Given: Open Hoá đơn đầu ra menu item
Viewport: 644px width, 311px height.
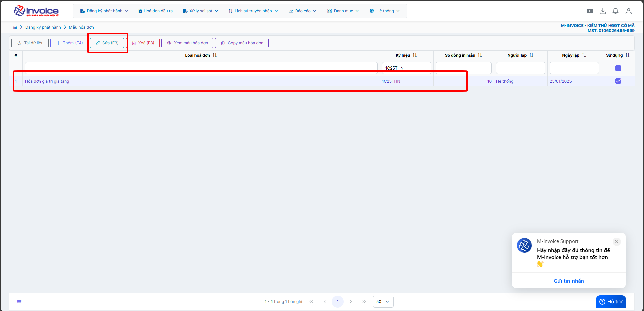Looking at the screenshot, I should click(155, 11).
